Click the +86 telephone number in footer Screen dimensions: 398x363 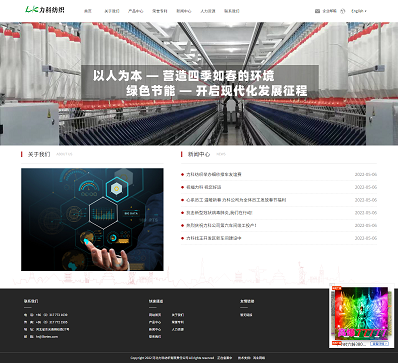point(51,315)
